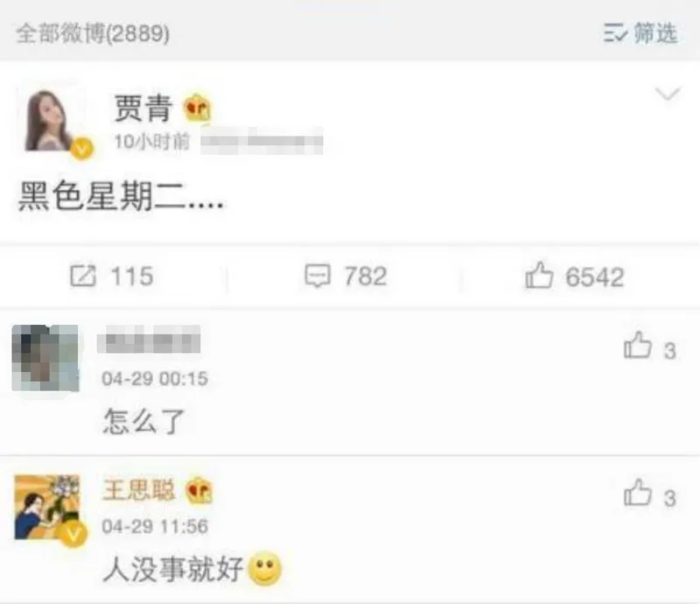Select the 全部微博(2889) tab header
Image resolution: width=700 pixels, height=604 pixels.
point(93,33)
